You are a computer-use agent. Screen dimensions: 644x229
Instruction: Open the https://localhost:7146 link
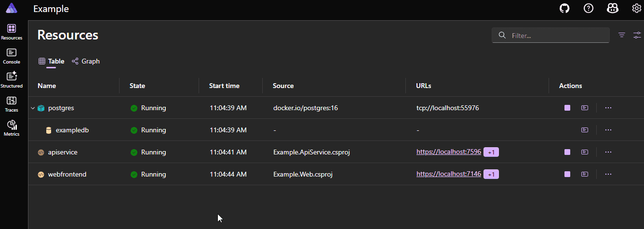[448, 174]
